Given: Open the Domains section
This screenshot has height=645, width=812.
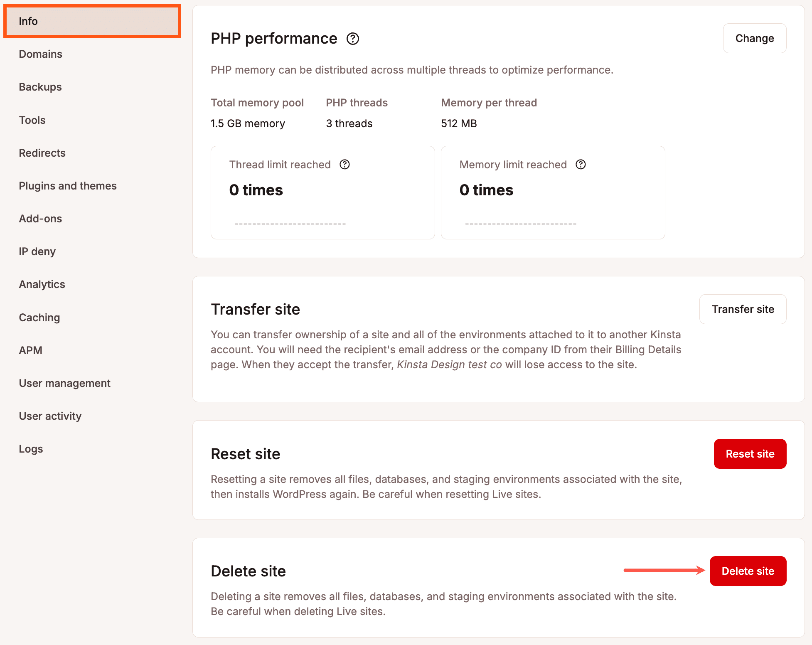Looking at the screenshot, I should click(40, 54).
